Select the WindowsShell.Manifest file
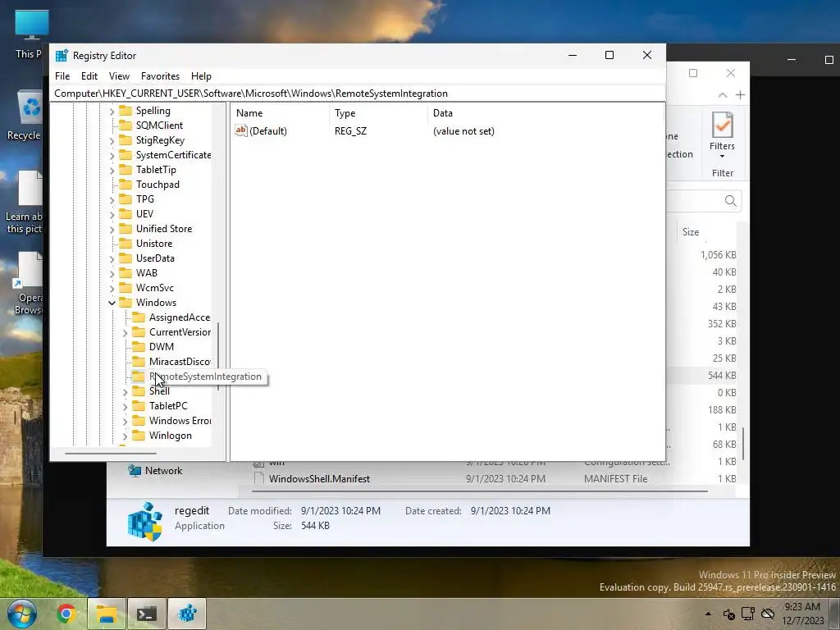 pyautogui.click(x=319, y=479)
